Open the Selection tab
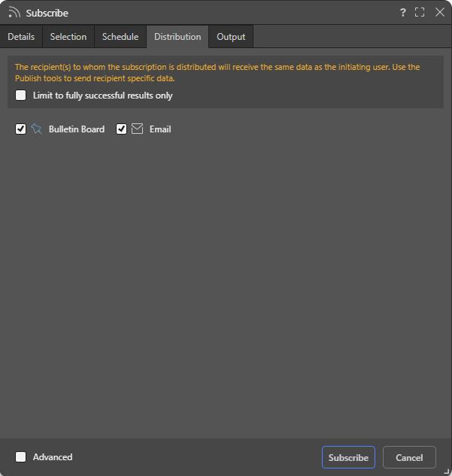The width and height of the screenshot is (452, 476). (68, 37)
